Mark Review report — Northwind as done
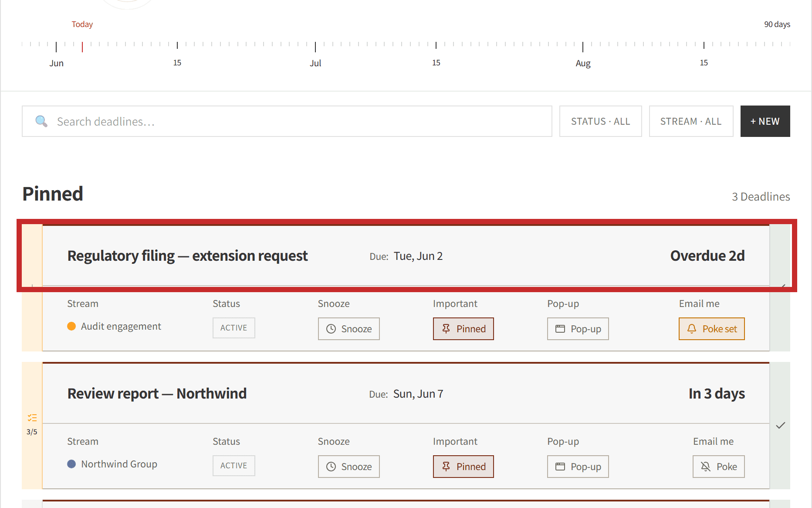Image resolution: width=812 pixels, height=508 pixels. point(780,425)
